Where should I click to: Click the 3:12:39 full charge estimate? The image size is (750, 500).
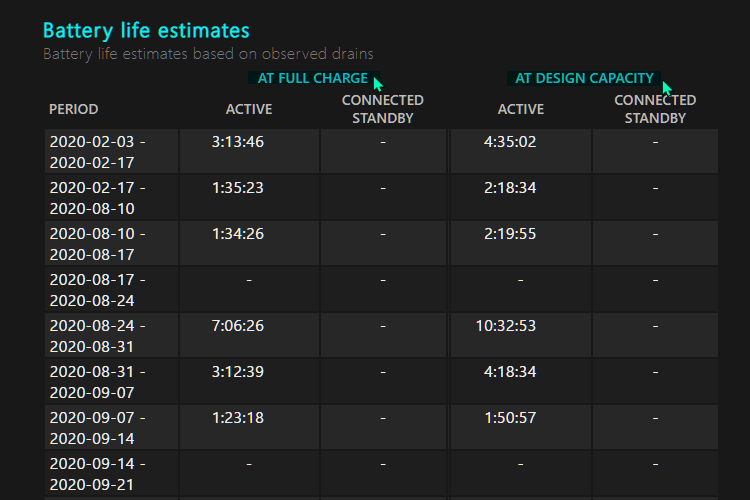click(238, 372)
